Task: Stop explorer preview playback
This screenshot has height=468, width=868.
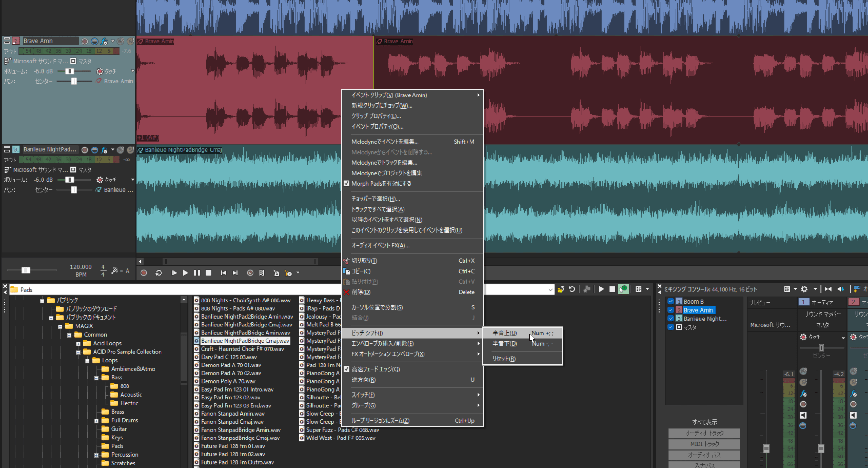Action: (612, 289)
